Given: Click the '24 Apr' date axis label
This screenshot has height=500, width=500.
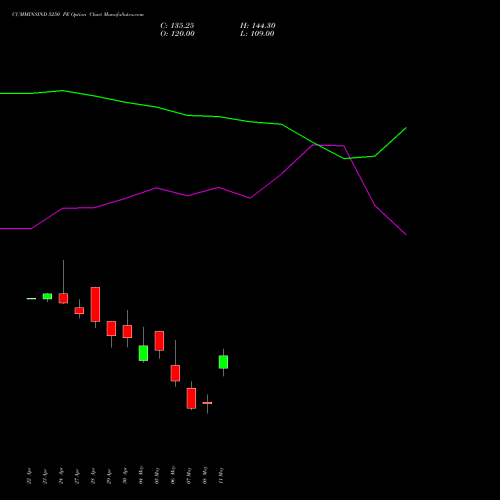Looking at the screenshot, I should [61, 476].
